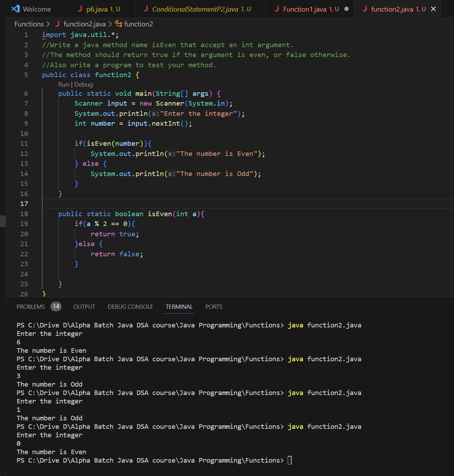Select the function2.java tab
This screenshot has width=454, height=476.
(397, 9)
